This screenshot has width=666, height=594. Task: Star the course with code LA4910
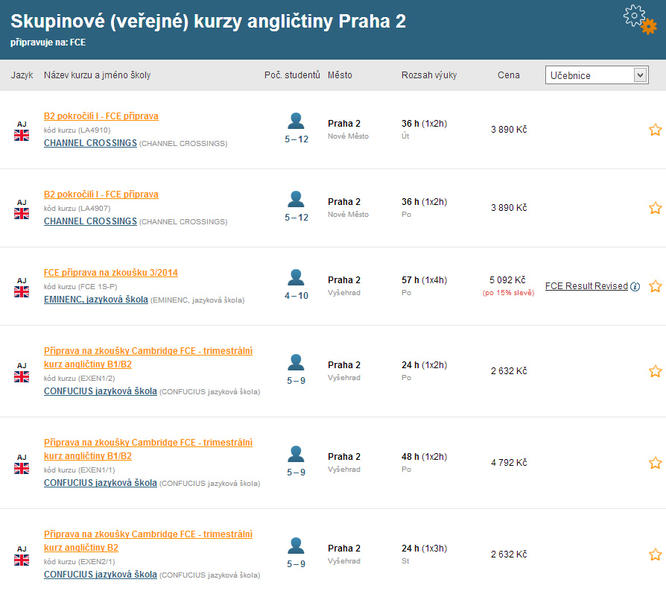coord(655,130)
